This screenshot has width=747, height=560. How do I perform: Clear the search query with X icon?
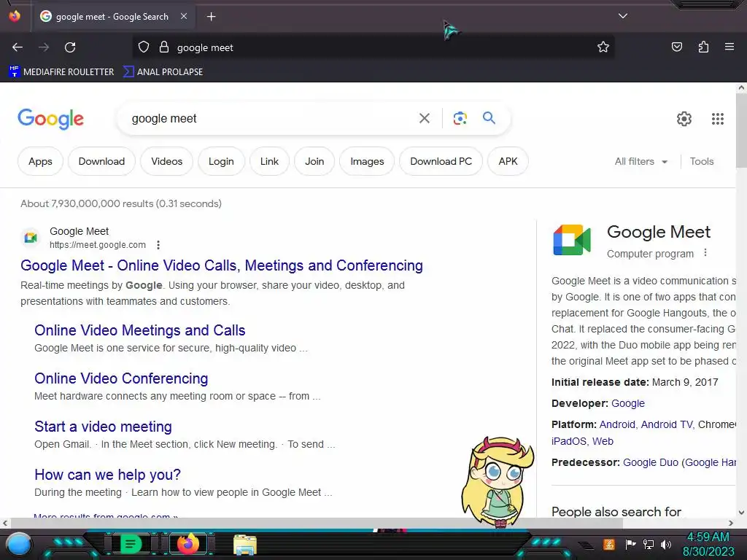424,118
